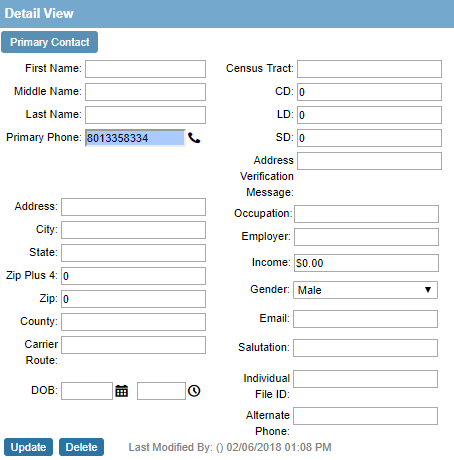The width and height of the screenshot is (454, 460).
Task: Click the Income field showing $0.00
Action: (x=366, y=263)
